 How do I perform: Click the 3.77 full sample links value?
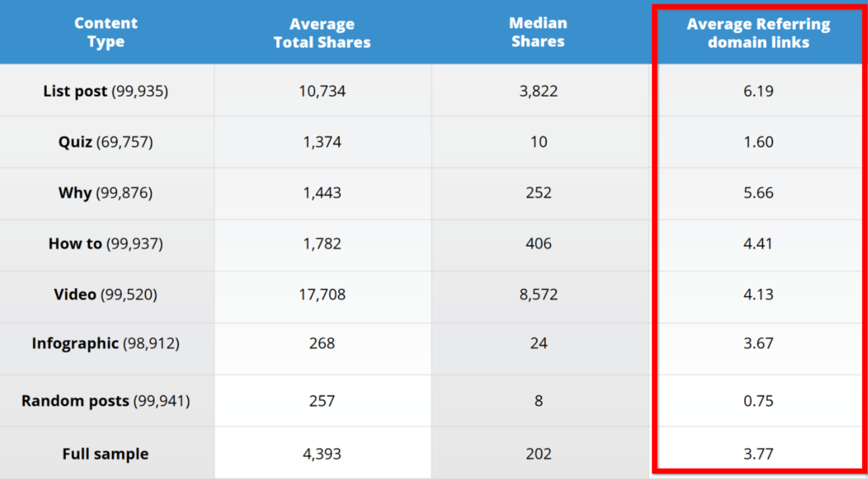(x=759, y=454)
